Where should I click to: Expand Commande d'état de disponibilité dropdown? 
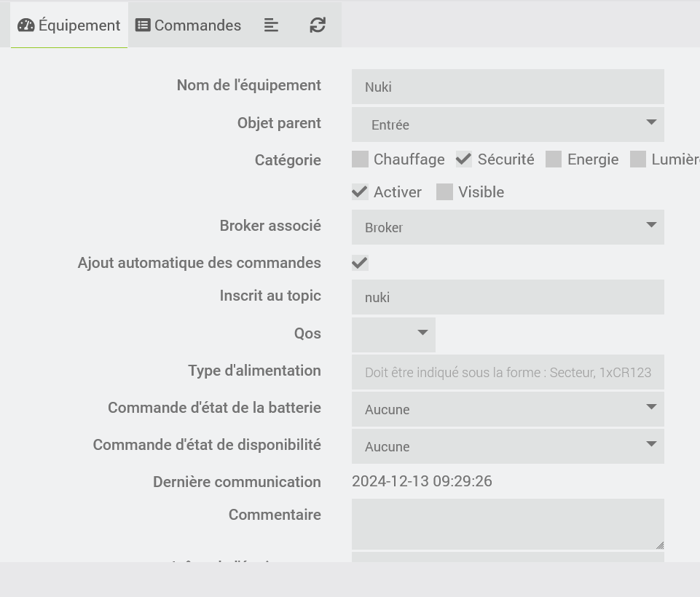(508, 446)
